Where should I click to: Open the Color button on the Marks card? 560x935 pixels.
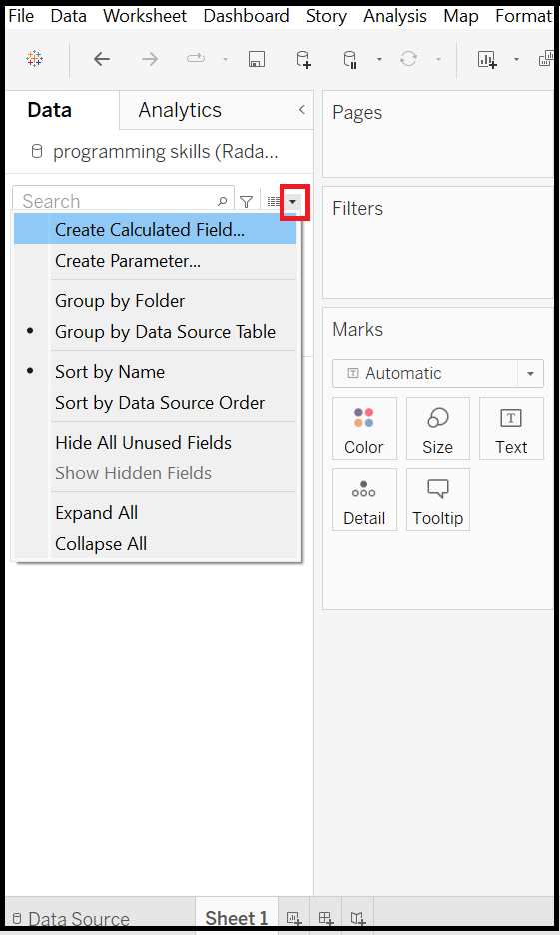pos(364,429)
